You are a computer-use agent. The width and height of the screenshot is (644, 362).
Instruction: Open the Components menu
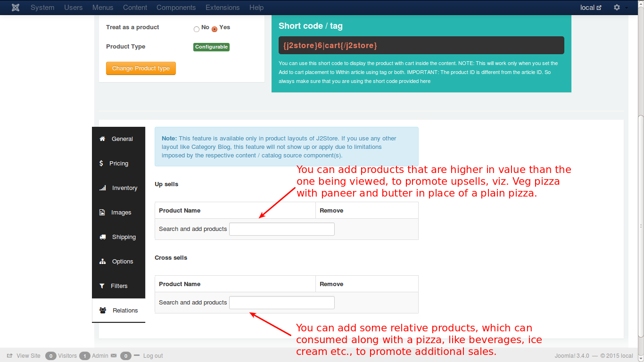pos(176,8)
